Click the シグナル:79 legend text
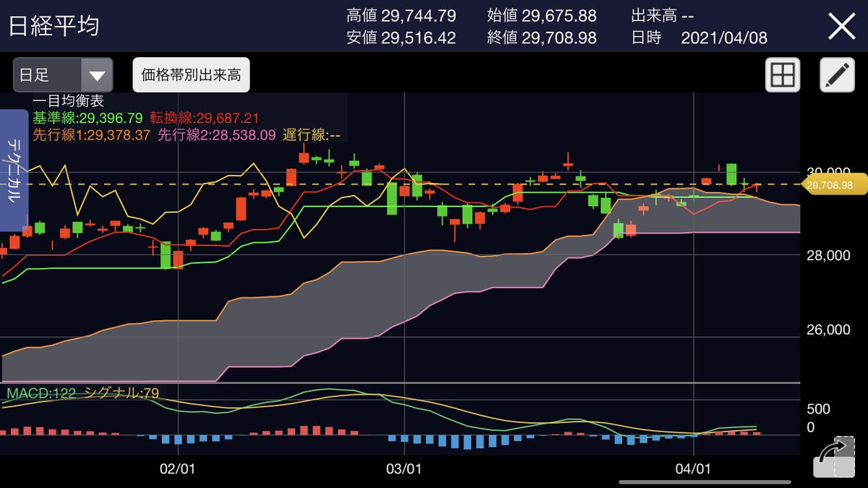Viewport: 868px width, 488px height. pyautogui.click(x=122, y=394)
